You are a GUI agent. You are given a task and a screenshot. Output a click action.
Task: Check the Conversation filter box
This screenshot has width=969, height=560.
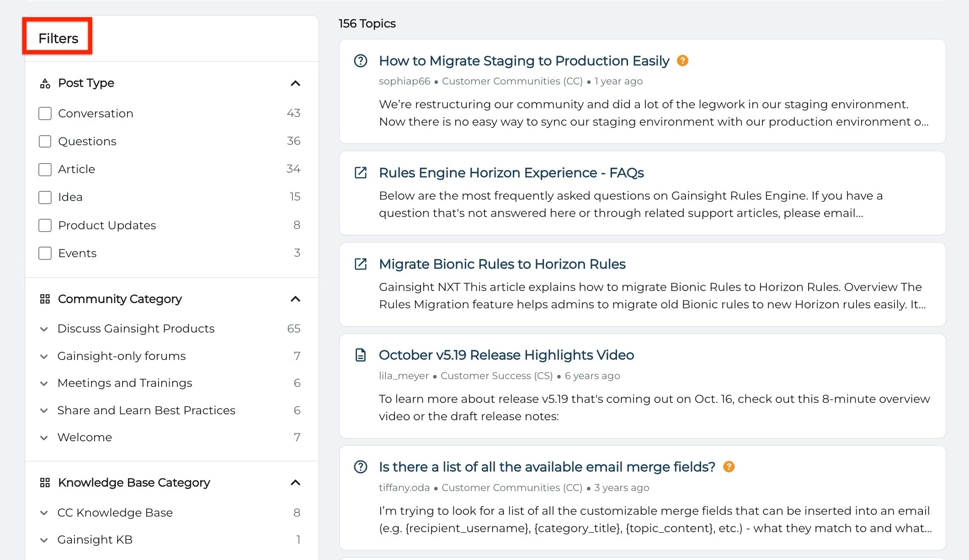[x=45, y=113]
